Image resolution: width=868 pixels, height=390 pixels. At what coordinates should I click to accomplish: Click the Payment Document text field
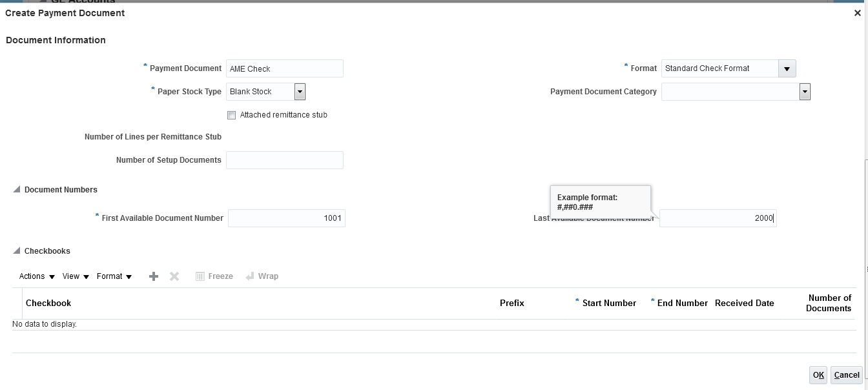tap(284, 68)
